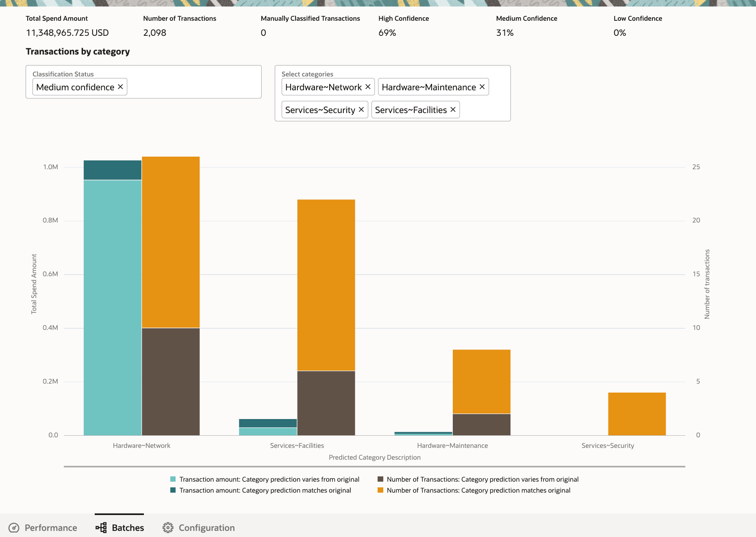Select the Services~Facilities chip label
Viewport: 756px width, 537px height.
[x=411, y=110]
